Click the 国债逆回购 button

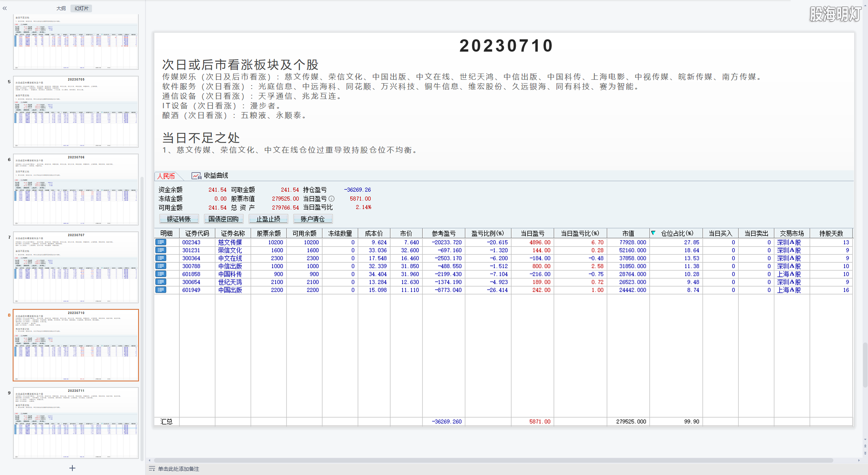pyautogui.click(x=224, y=219)
